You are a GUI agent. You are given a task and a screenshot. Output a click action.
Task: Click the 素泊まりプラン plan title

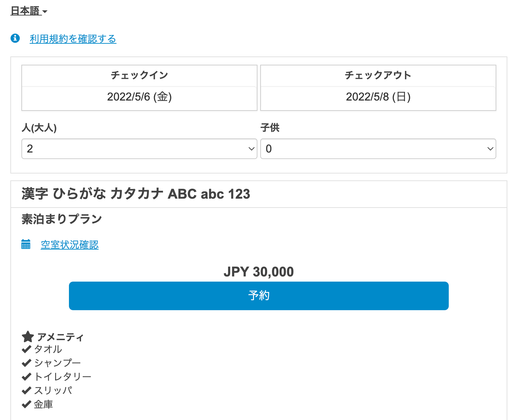coord(62,219)
